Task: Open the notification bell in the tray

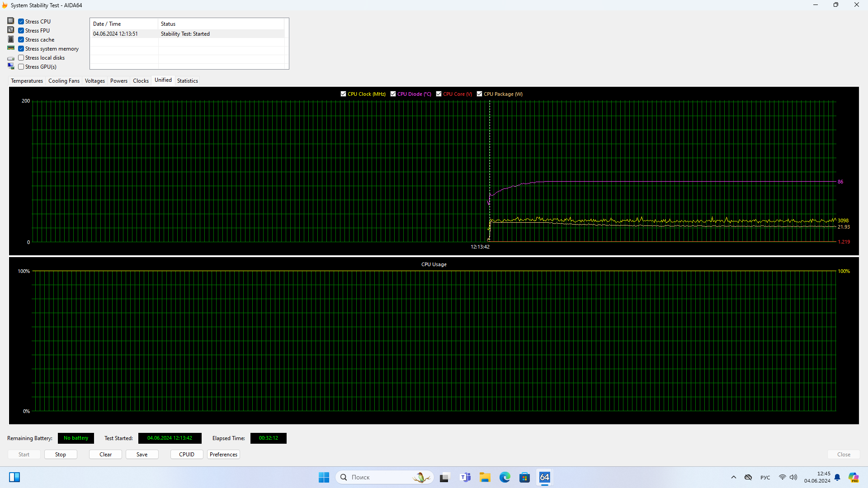Action: pos(837,477)
